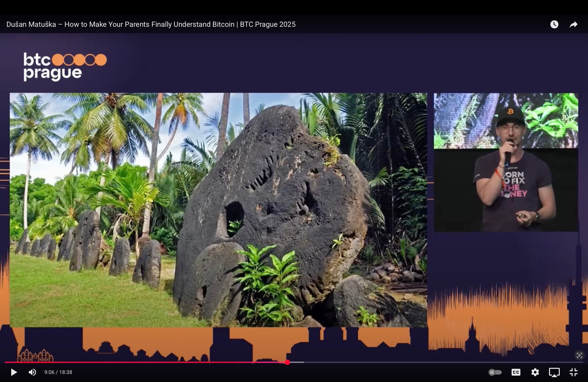Image resolution: width=588 pixels, height=382 pixels.
Task: Toggle closed captions with CC button
Action: click(x=516, y=372)
